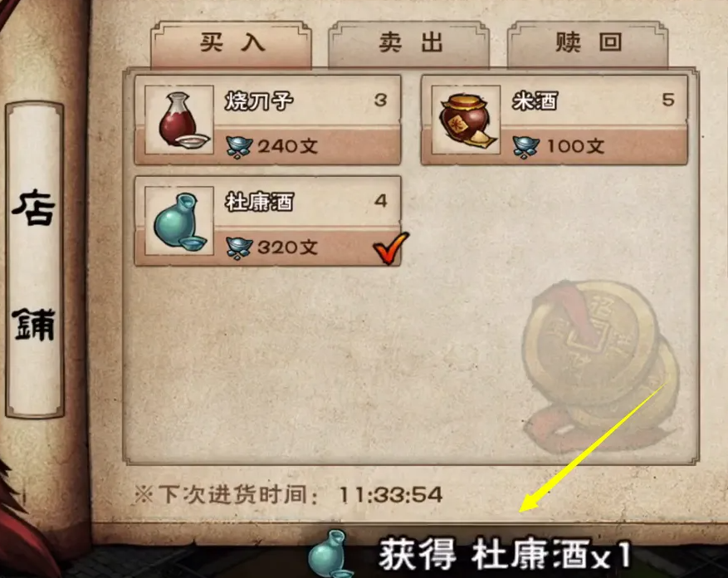Buy 烧刀子 for 240文
Viewport: 728px width, 578px height.
click(267, 120)
